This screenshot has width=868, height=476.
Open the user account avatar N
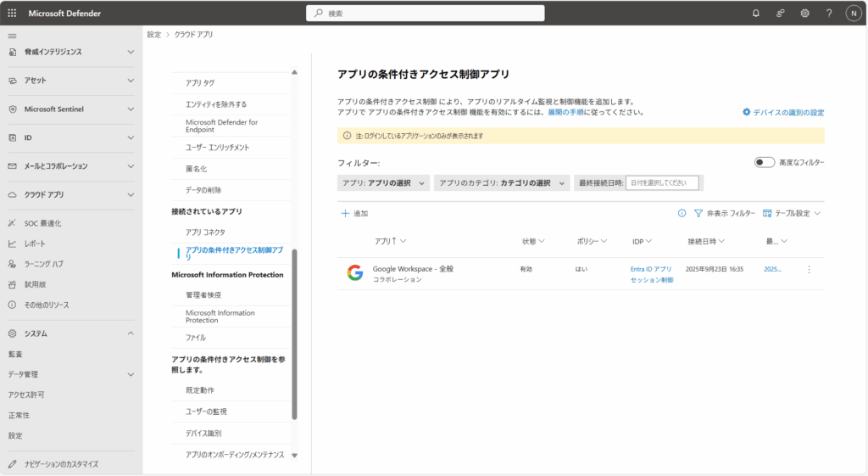(853, 14)
